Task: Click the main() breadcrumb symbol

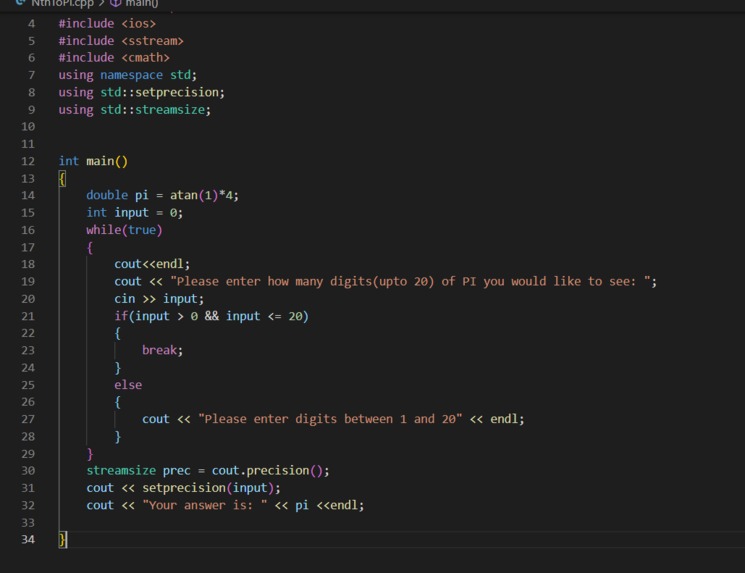Action: 142,3
